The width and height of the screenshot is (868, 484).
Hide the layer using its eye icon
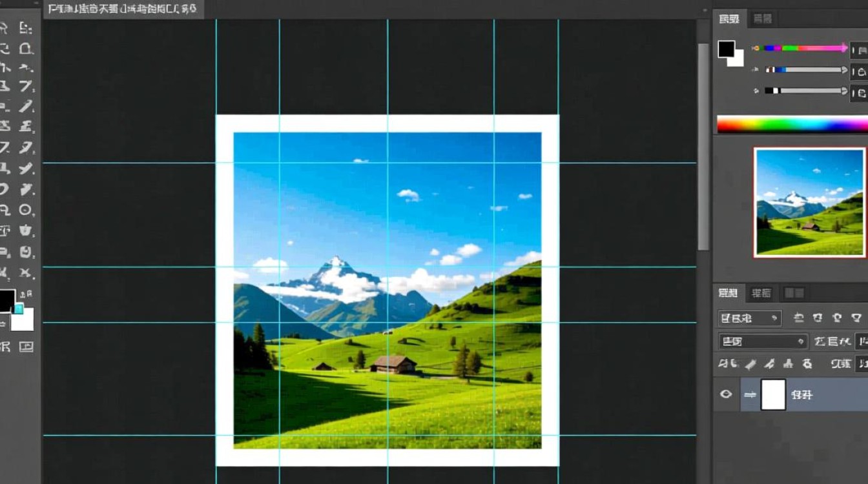(x=726, y=394)
